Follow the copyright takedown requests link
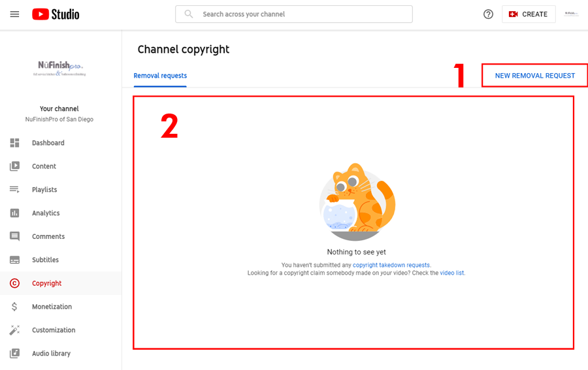This screenshot has height=370, width=588. [x=391, y=265]
